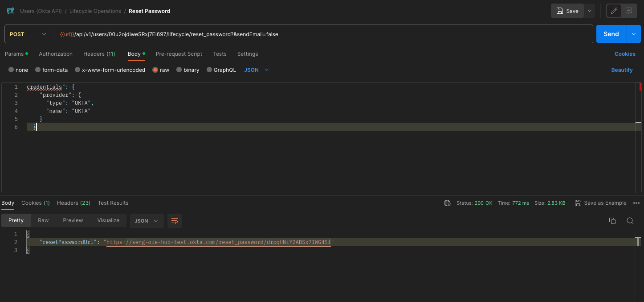Image resolution: width=644 pixels, height=302 pixels.
Task: Open the network information globe icon
Action: coord(447,203)
